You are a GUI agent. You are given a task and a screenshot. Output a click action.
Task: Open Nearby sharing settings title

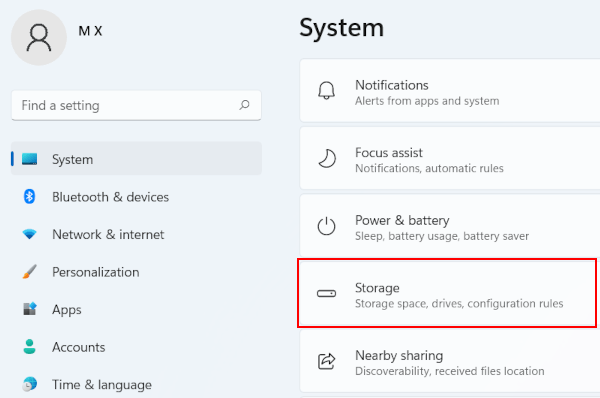[x=399, y=356]
